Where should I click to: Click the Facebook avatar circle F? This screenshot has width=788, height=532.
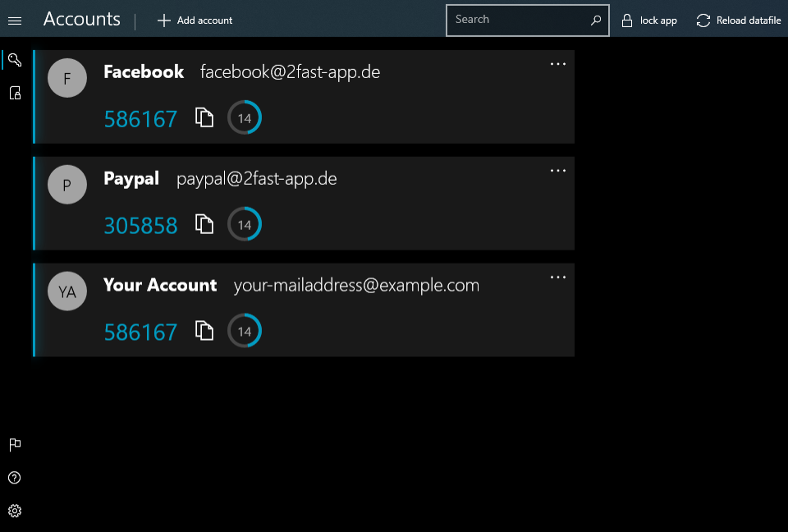[67, 78]
